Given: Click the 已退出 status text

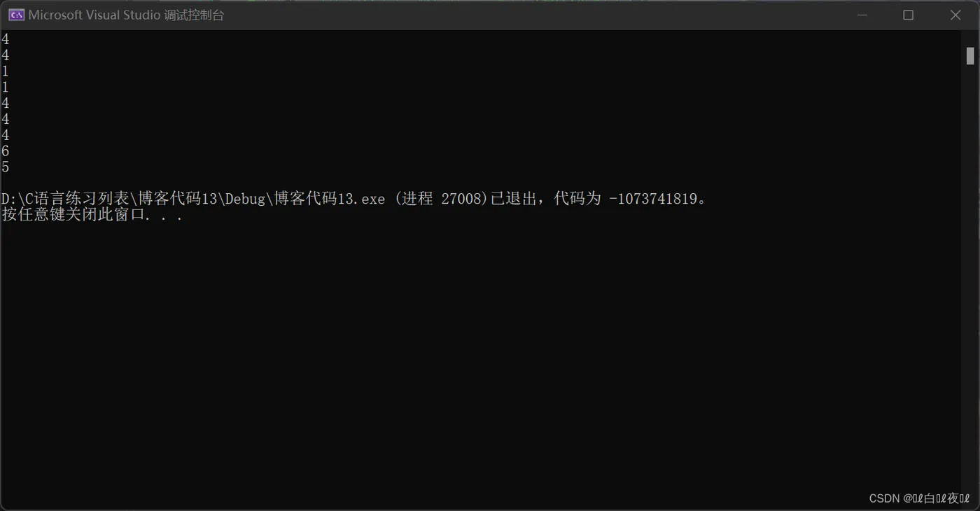Looking at the screenshot, I should [x=514, y=199].
